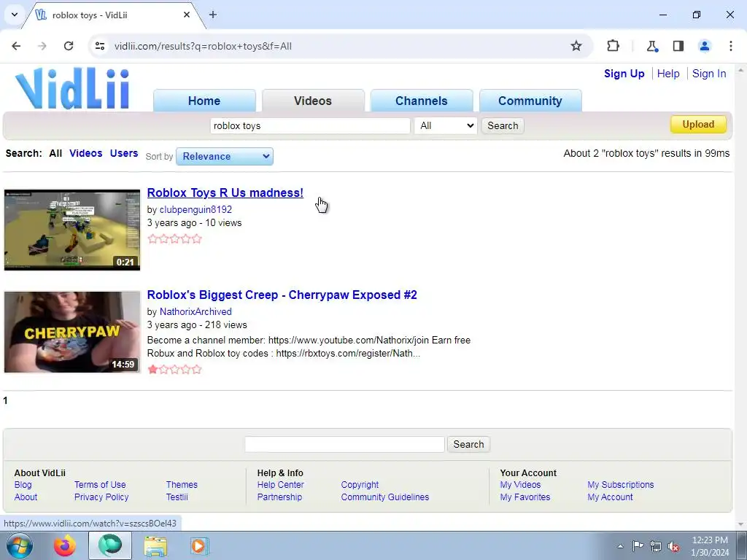Reload the page with refresh icon
Screen dimensions: 747x560
click(x=69, y=46)
